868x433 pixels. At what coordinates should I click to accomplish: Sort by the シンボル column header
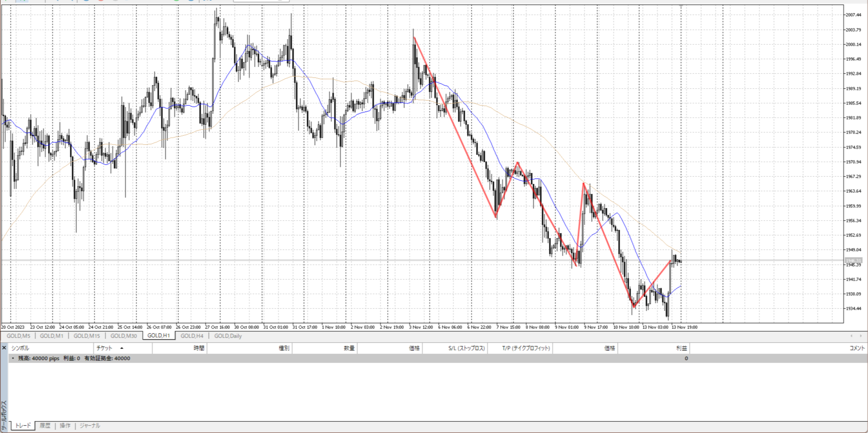[x=20, y=348]
